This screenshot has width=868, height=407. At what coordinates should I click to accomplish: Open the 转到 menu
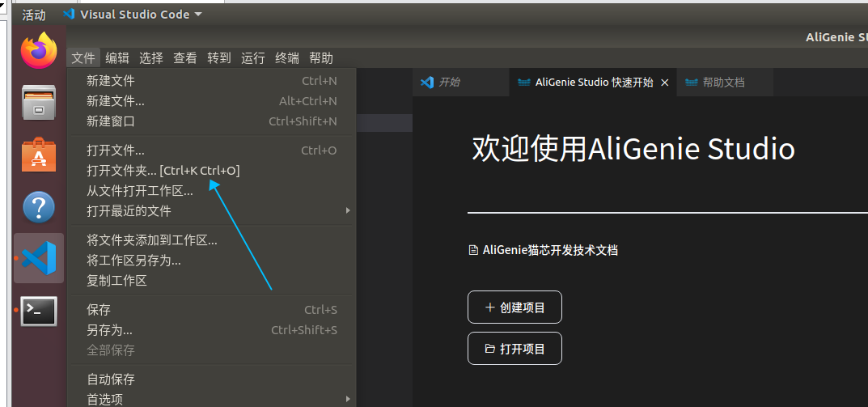click(218, 57)
